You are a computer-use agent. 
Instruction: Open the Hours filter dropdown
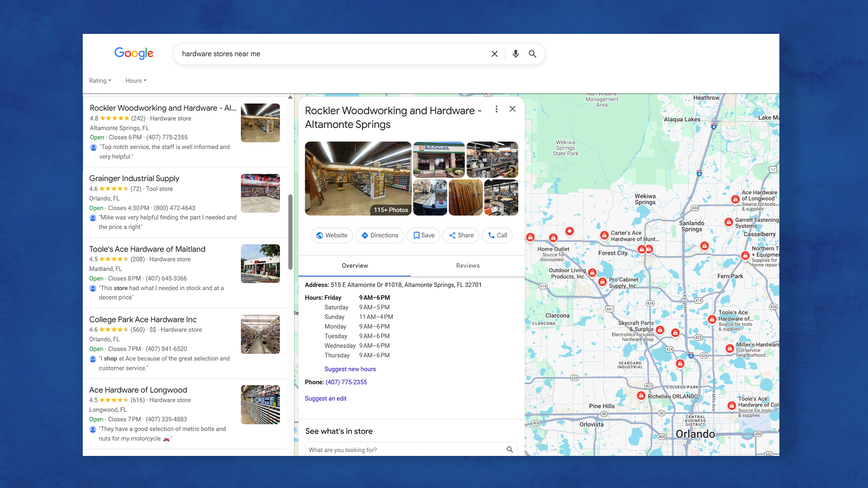135,80
